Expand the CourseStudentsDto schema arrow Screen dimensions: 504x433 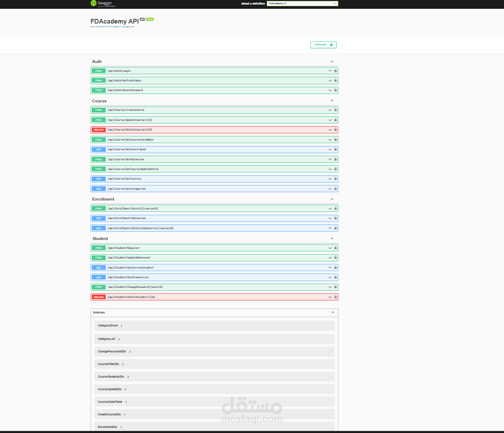click(128, 377)
